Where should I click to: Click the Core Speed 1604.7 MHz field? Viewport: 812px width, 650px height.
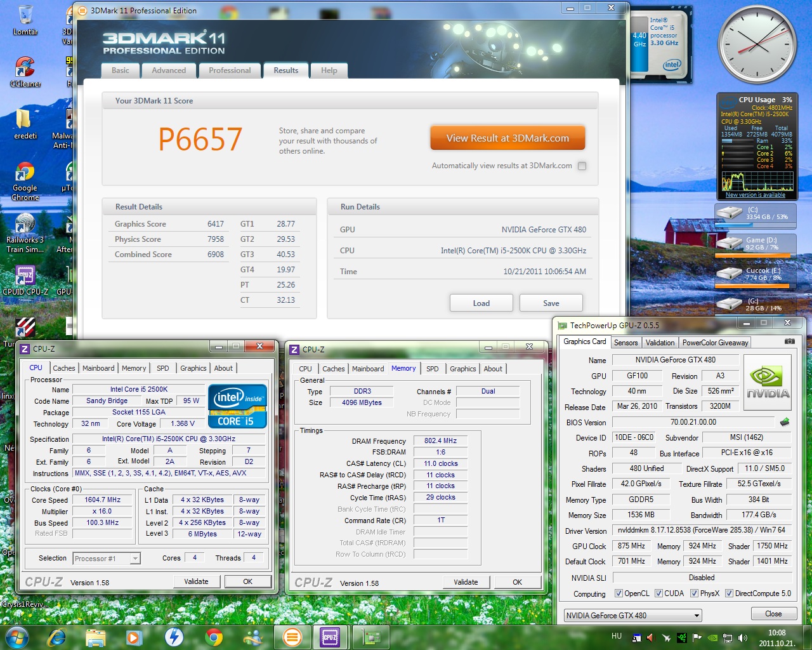(103, 500)
